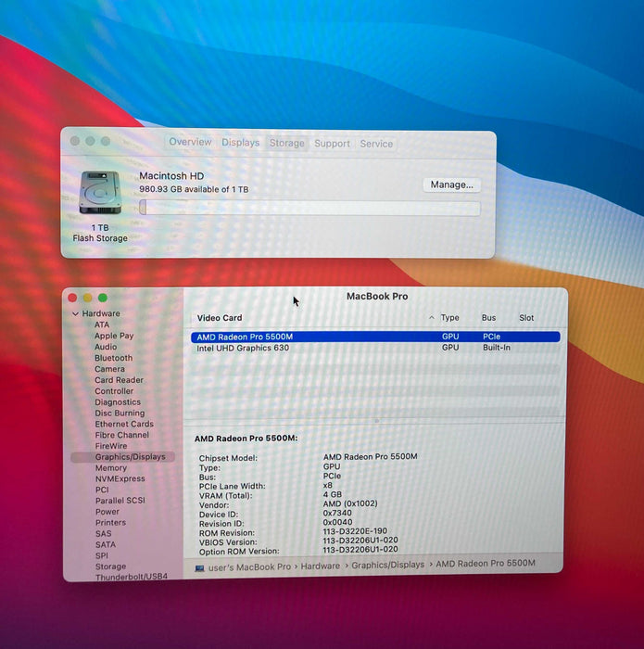Click the PCIe Lane Width value x8
Viewport: 644px width, 649px height.
click(328, 485)
